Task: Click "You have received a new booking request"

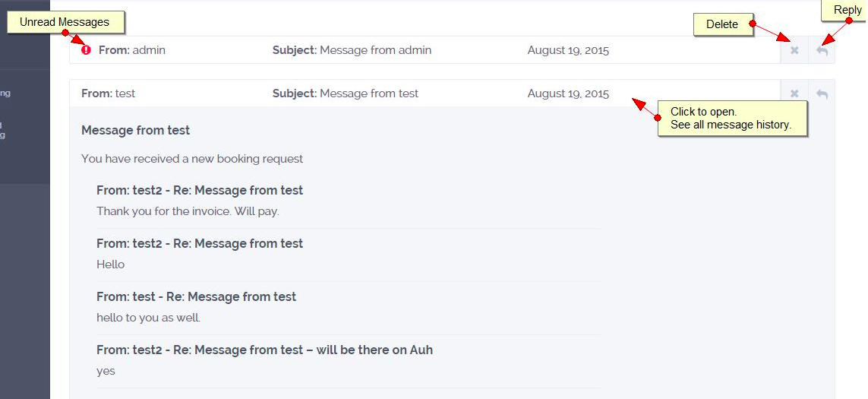Action: coord(192,159)
